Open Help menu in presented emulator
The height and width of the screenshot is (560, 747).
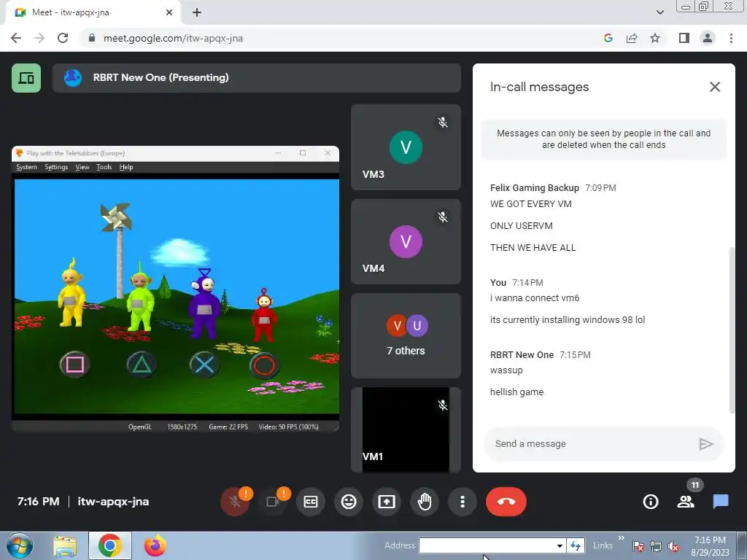click(x=126, y=167)
